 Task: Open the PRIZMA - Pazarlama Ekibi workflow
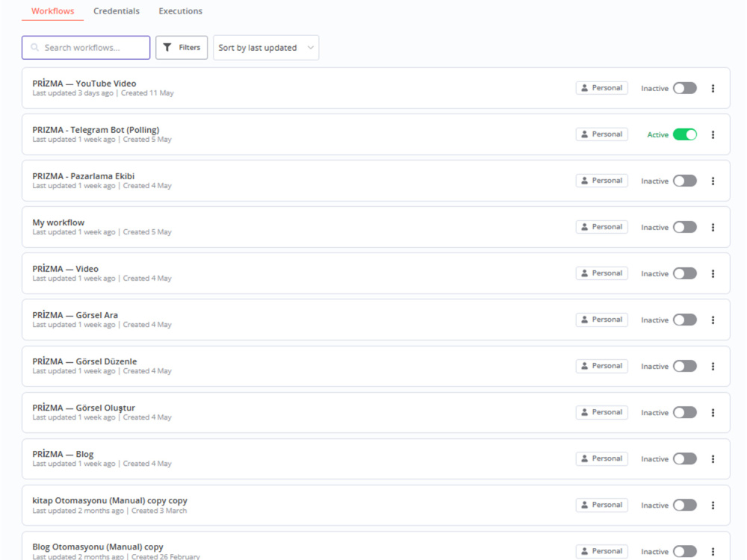coord(376,181)
